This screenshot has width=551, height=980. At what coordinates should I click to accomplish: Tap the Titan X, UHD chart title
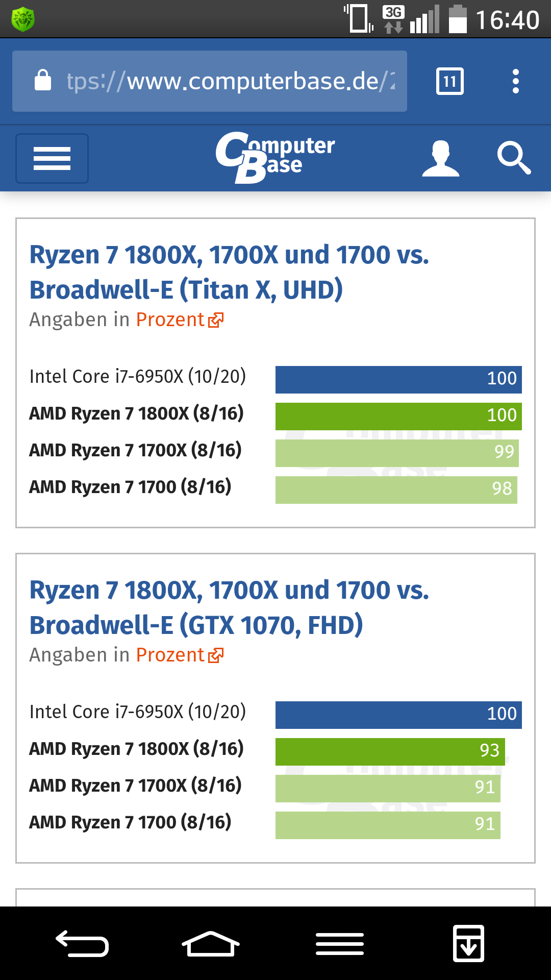230,272
